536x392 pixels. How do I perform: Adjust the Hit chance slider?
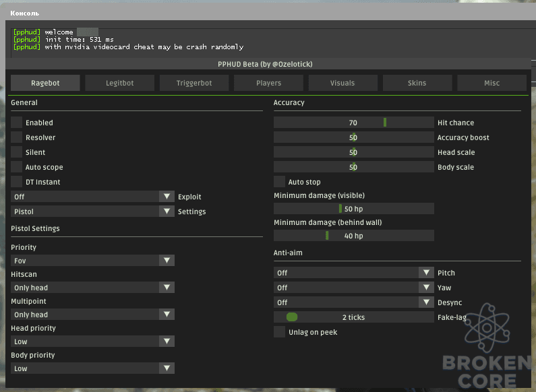354,122
